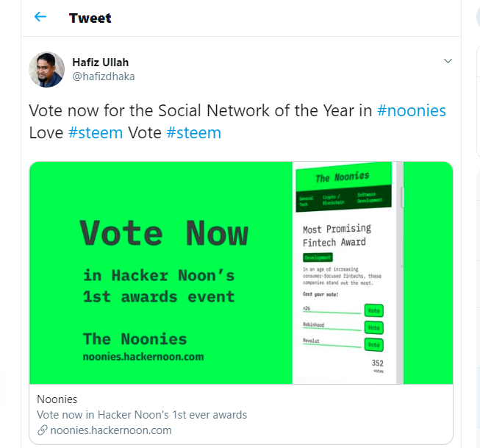The image size is (480, 448).
Task: Open the Noonies card title
Action: tap(57, 399)
